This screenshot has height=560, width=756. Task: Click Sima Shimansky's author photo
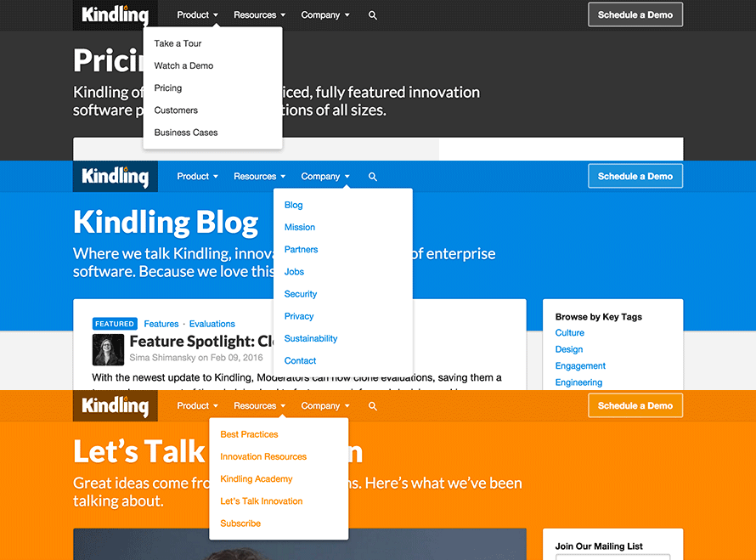(108, 350)
